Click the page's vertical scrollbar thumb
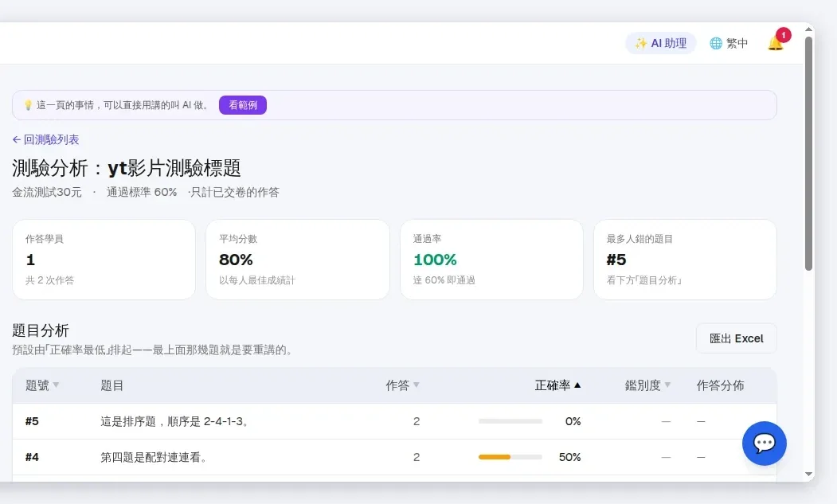Image resolution: width=837 pixels, height=504 pixels. pos(808,154)
